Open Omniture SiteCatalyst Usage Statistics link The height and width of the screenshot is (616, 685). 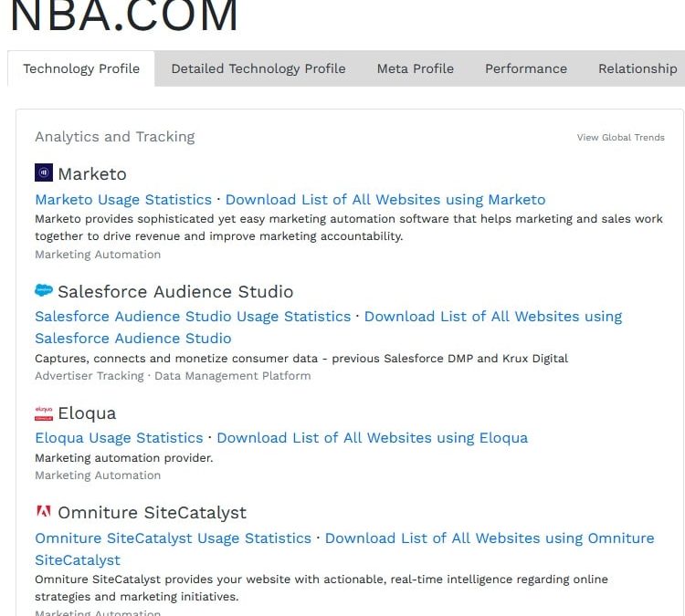[173, 538]
